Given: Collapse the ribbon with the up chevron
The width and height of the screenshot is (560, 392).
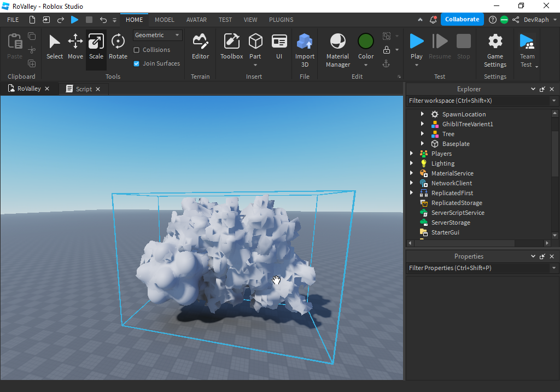Looking at the screenshot, I should pos(421,20).
